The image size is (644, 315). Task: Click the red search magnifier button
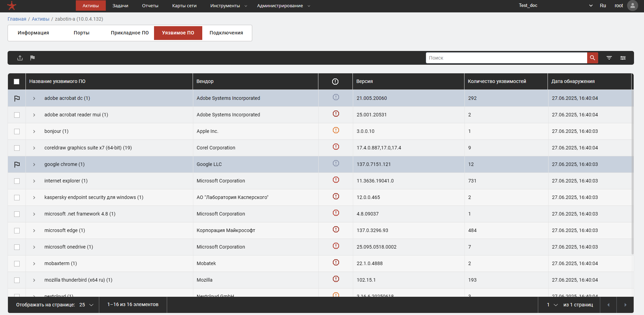592,58
